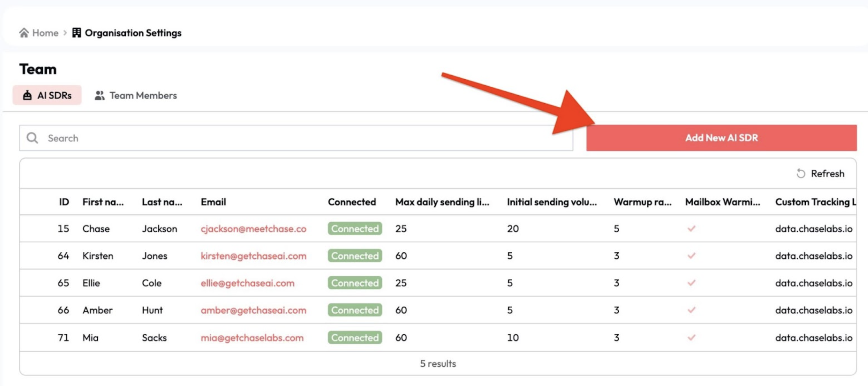Click the people icon on Team Members
Image resolution: width=868 pixels, height=386 pixels.
(100, 95)
